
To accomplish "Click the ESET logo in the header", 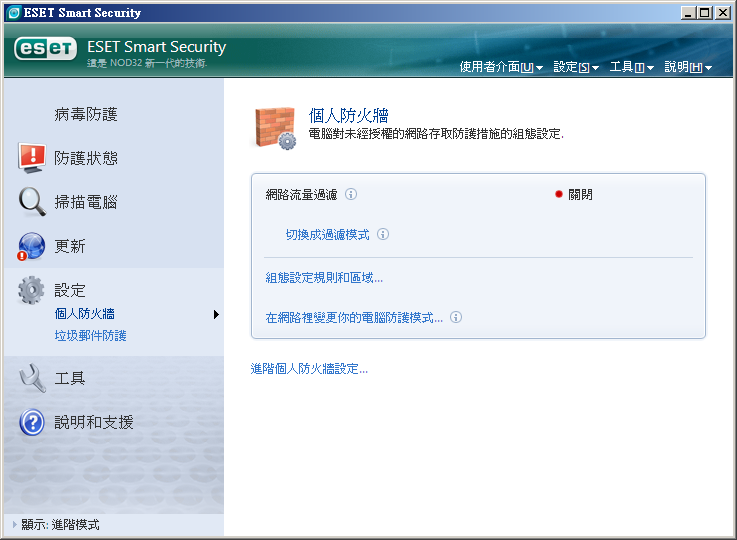I will 45,48.
